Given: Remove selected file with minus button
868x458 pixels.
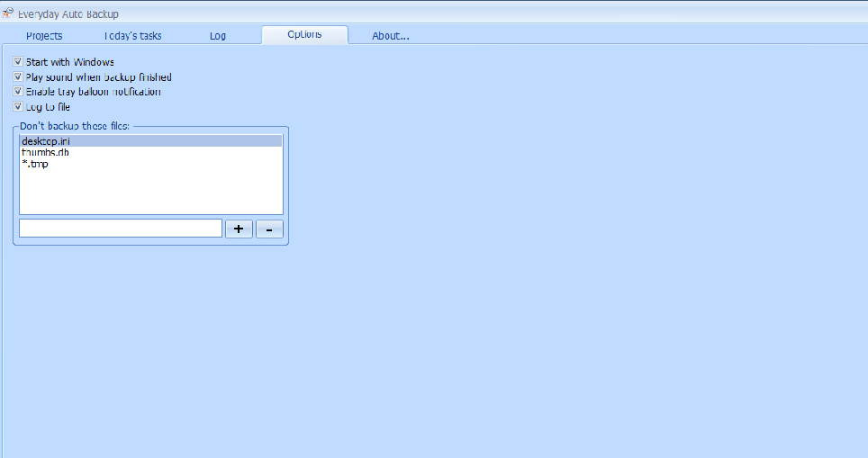Looking at the screenshot, I should click(269, 229).
